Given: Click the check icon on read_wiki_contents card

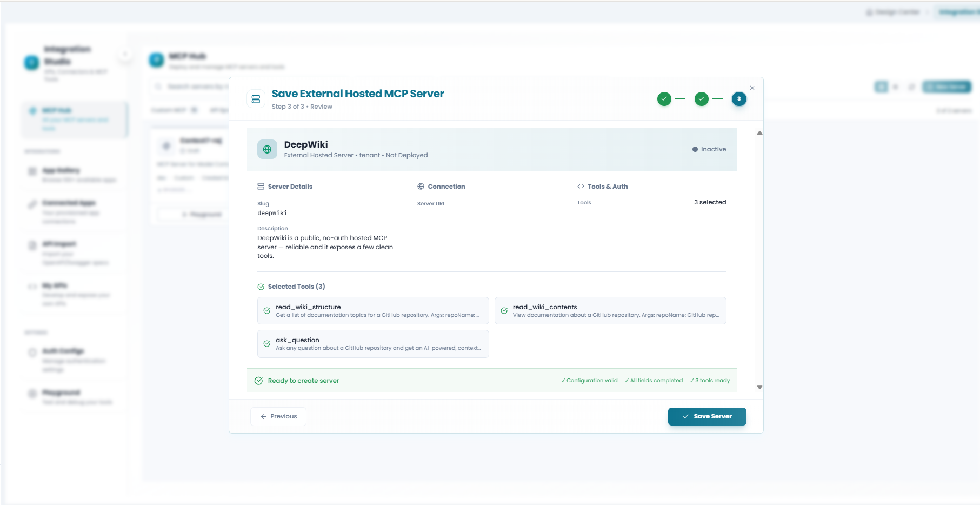Looking at the screenshot, I should click(x=504, y=311).
